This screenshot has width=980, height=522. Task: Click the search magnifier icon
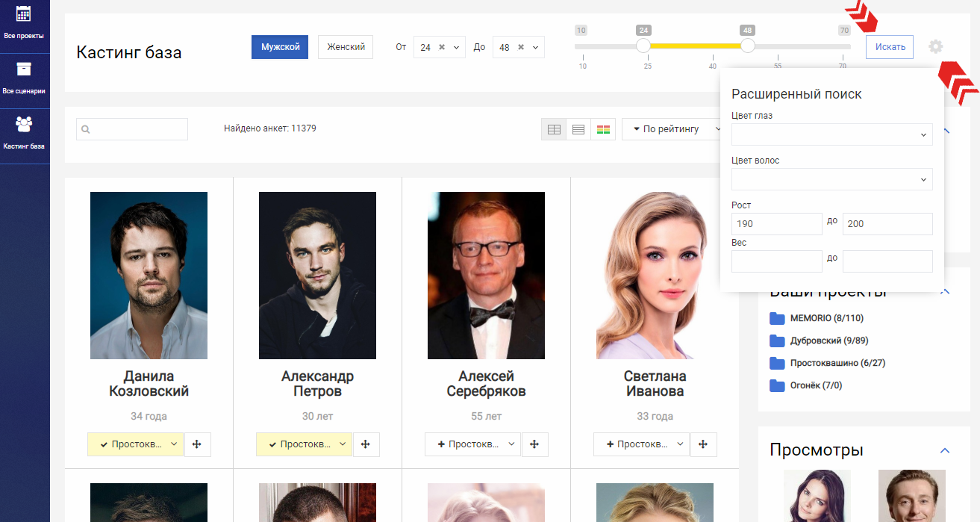[86, 130]
